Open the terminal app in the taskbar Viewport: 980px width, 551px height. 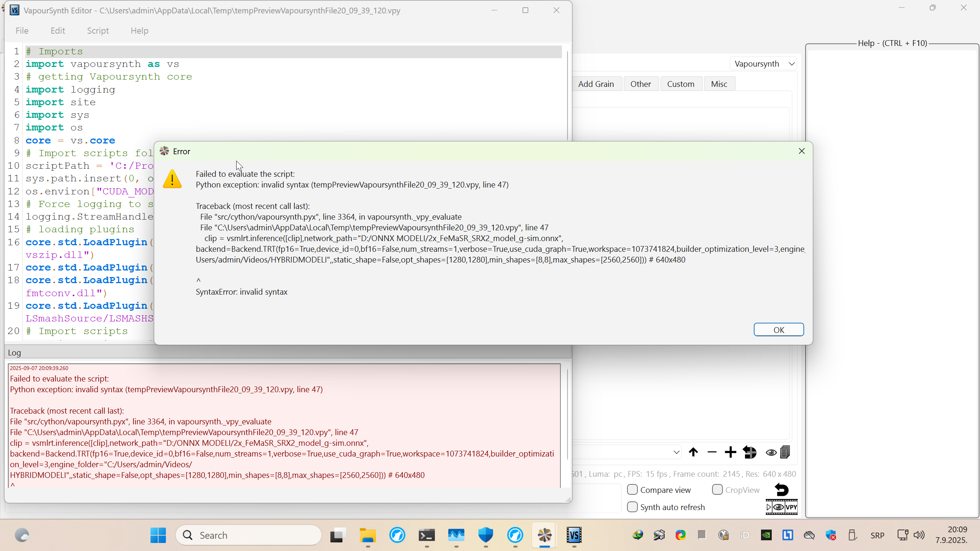[x=426, y=535]
